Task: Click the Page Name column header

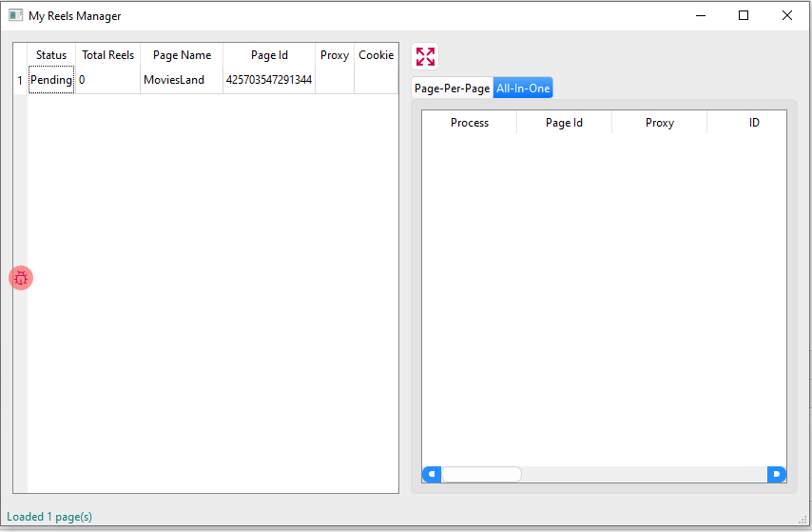Action: pyautogui.click(x=182, y=55)
